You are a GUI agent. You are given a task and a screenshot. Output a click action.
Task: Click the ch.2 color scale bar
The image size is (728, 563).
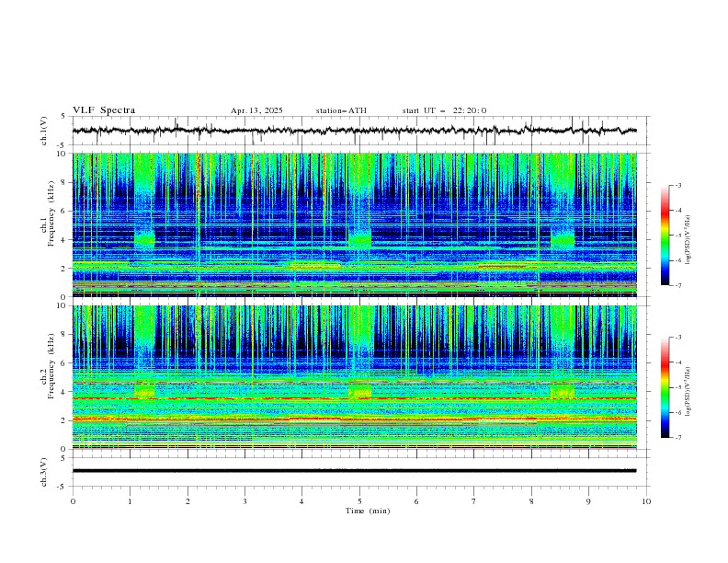coord(665,387)
